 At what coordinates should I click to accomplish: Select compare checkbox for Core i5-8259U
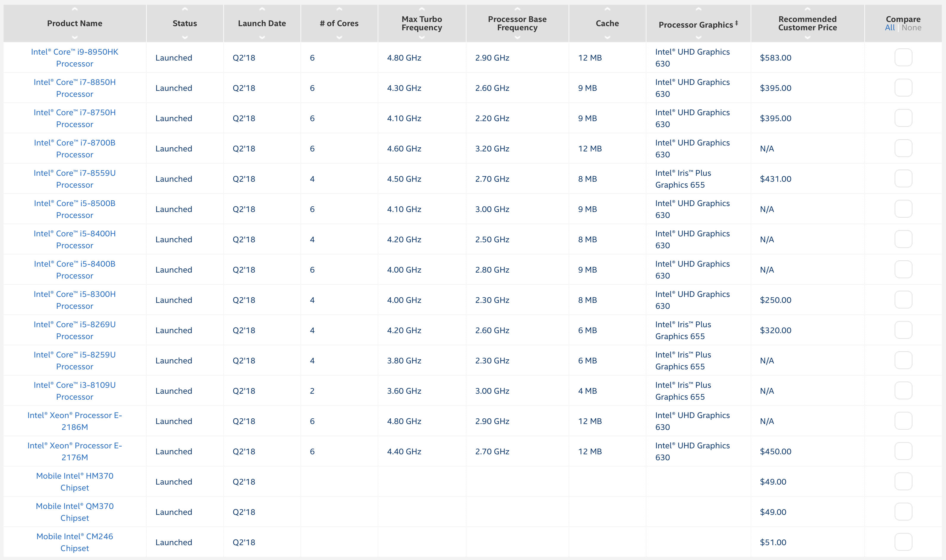tap(903, 360)
